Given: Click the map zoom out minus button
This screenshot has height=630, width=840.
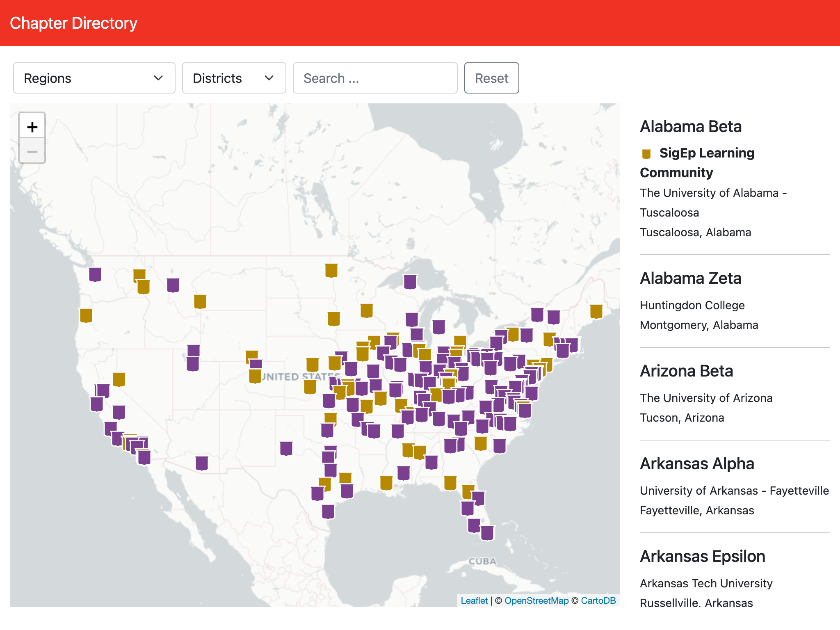Looking at the screenshot, I should point(32,152).
